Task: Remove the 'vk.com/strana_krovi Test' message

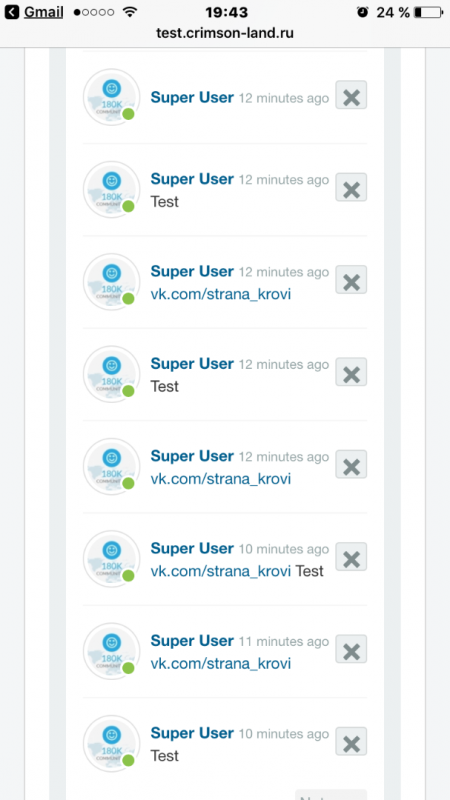Action: (351, 557)
